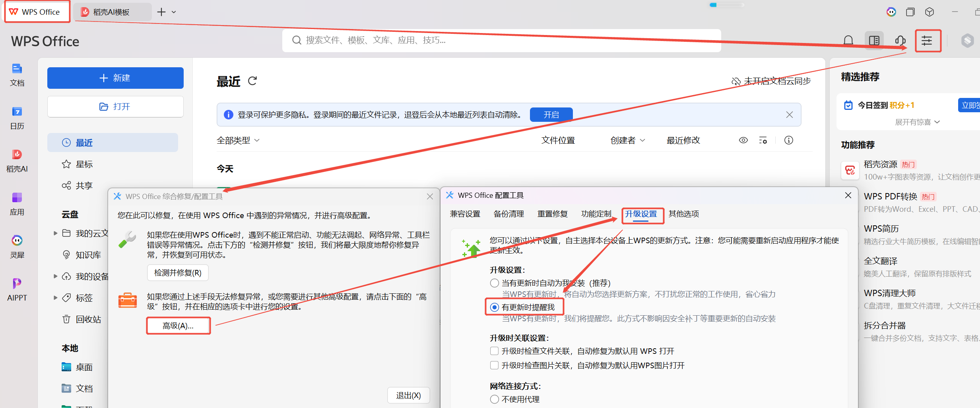
Task: Click the blue 新建 button
Action: pyautogui.click(x=115, y=78)
